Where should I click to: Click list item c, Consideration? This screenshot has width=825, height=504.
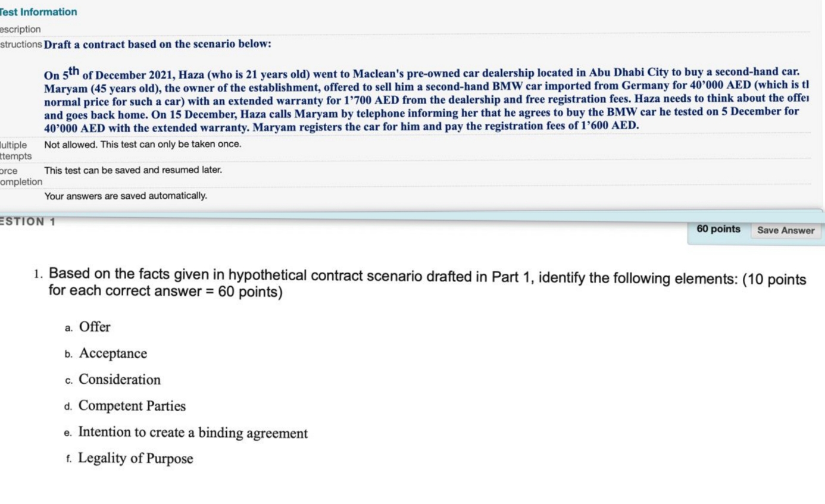pos(119,380)
